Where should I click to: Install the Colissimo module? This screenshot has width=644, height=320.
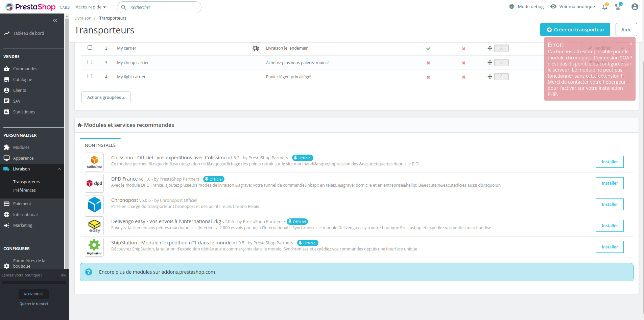610,162
